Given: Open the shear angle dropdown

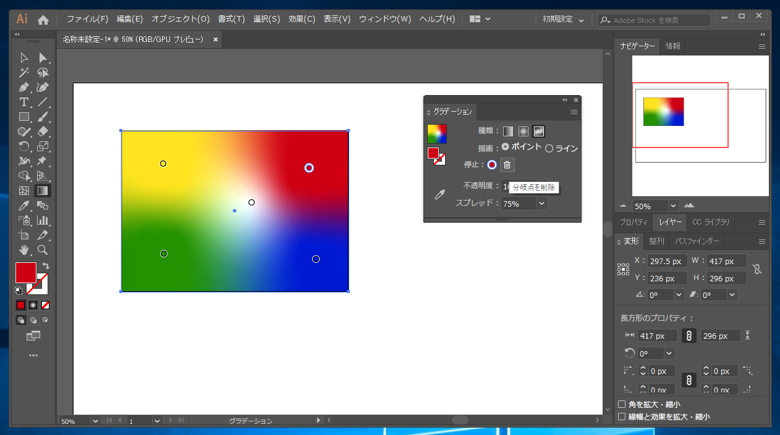Looking at the screenshot, I should [732, 295].
